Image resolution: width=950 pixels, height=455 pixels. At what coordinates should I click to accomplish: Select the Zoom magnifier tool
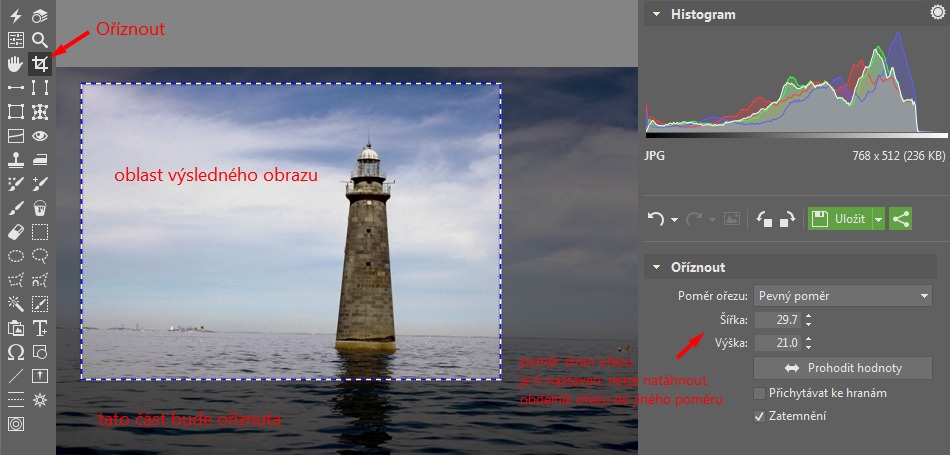[x=40, y=40]
